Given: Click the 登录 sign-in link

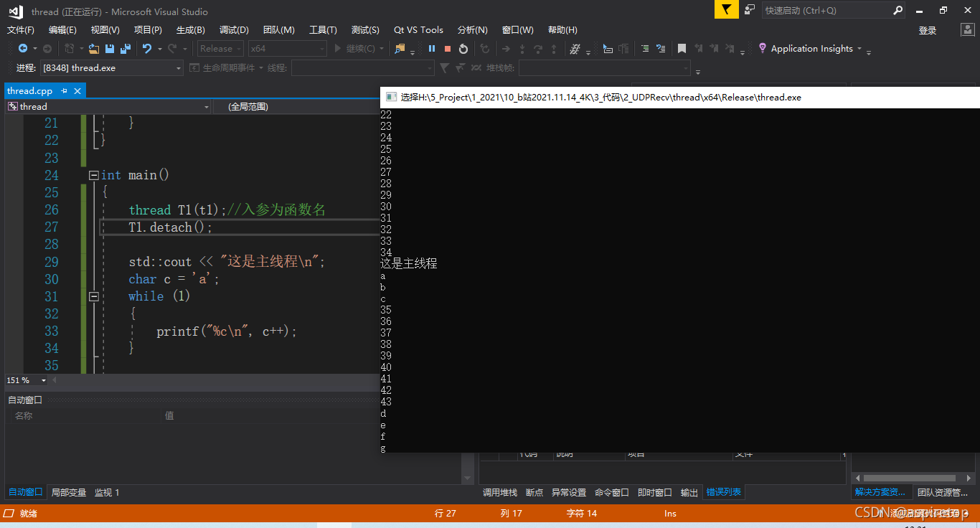Looking at the screenshot, I should tap(926, 29).
